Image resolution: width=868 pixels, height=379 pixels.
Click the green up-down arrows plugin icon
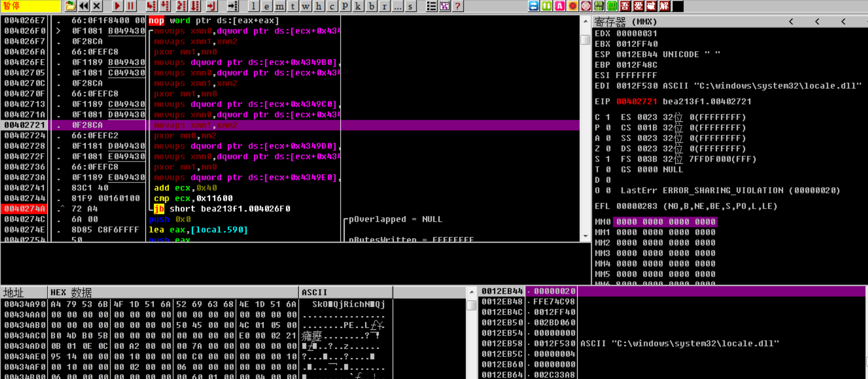click(547, 6)
